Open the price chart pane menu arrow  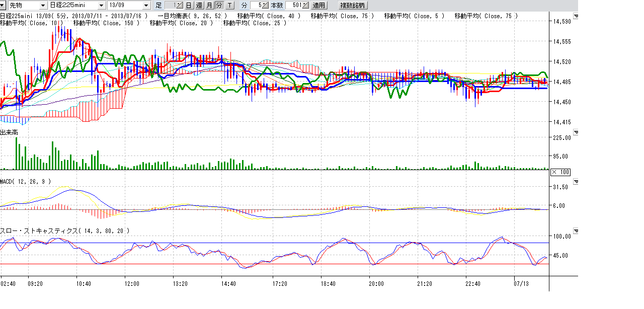[576, 17]
